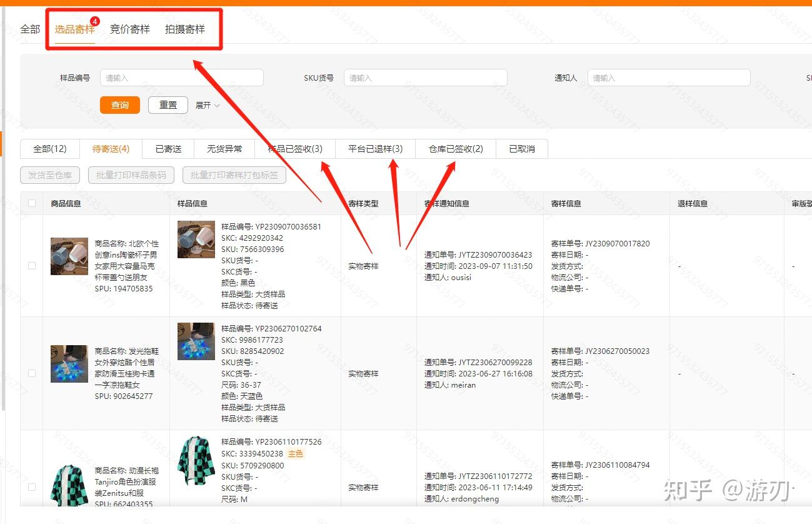
Task: Select the 样品已签收(3) status tab
Action: pos(295,149)
